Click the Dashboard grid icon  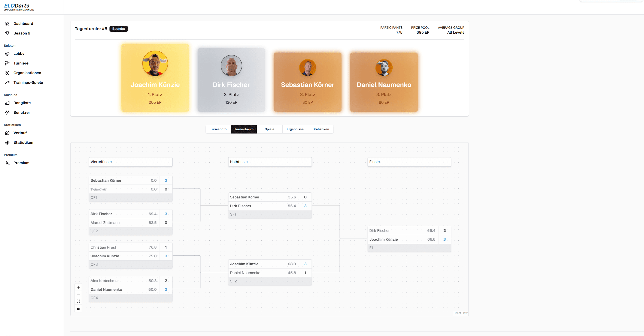[7, 24]
